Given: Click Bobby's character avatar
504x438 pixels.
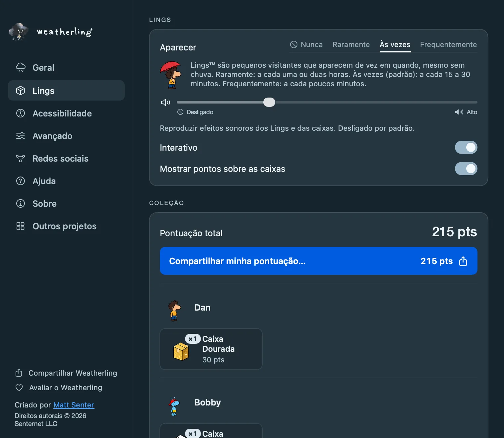Looking at the screenshot, I should (x=174, y=406).
